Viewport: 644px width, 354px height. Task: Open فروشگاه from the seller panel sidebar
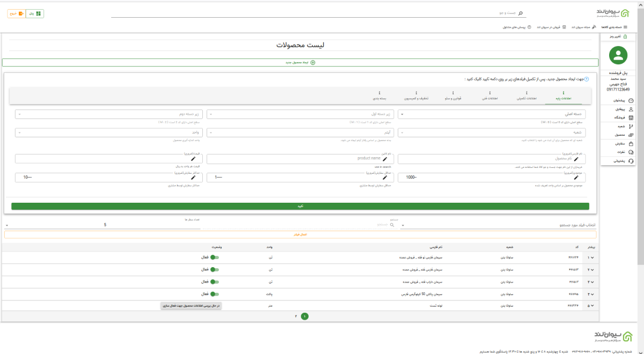[x=624, y=117]
